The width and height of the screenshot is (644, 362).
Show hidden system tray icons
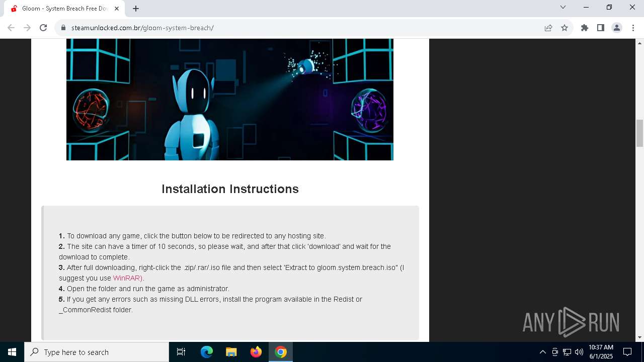pyautogui.click(x=542, y=352)
